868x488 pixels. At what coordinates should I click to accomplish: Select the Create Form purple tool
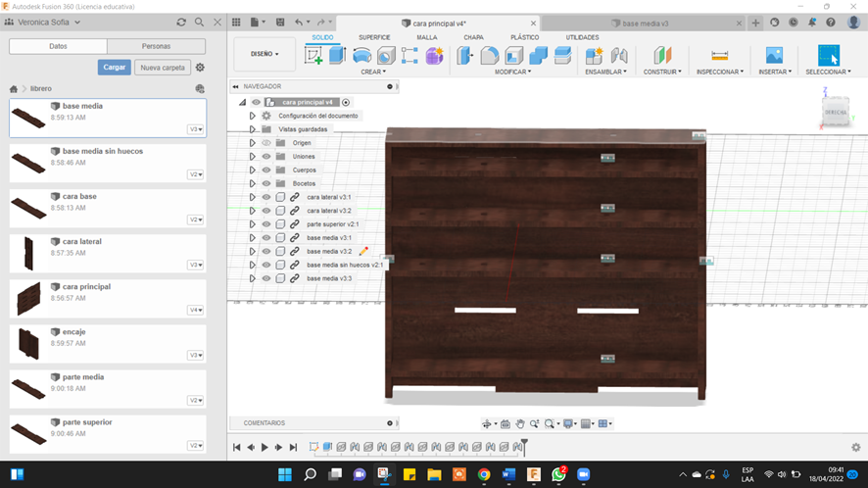[x=435, y=56]
